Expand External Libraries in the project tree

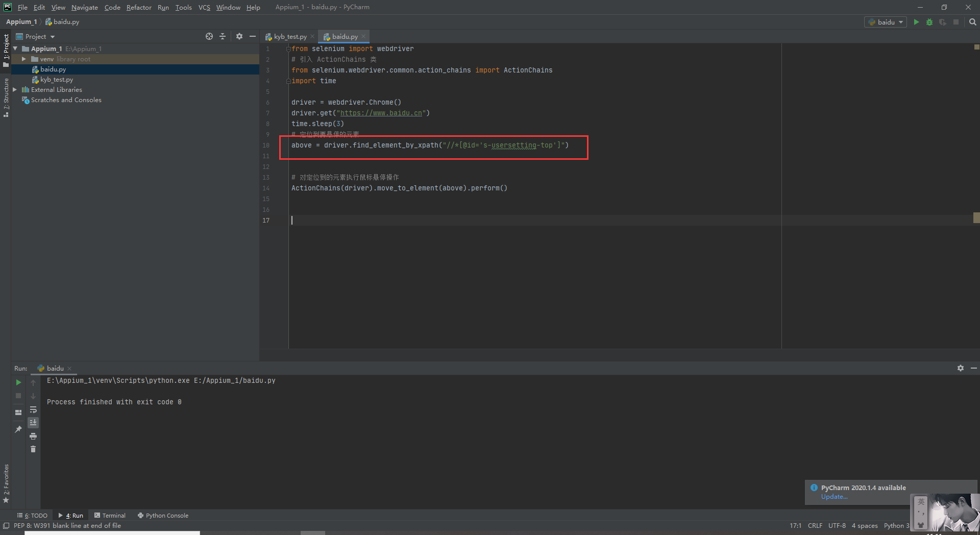(x=16, y=89)
